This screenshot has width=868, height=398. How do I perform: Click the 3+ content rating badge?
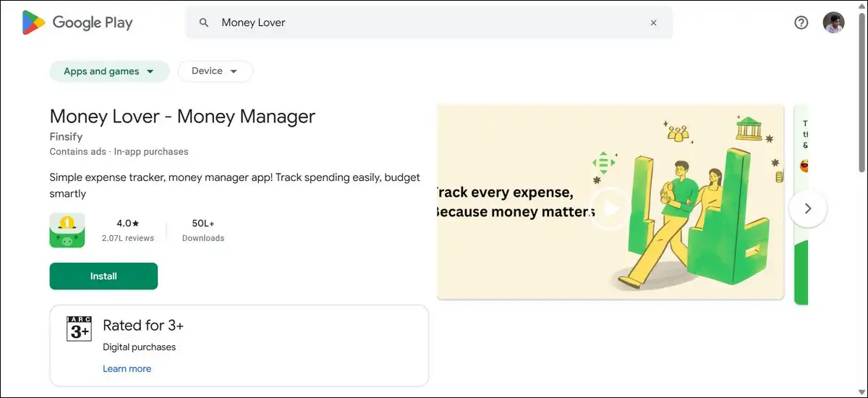pos(79,328)
